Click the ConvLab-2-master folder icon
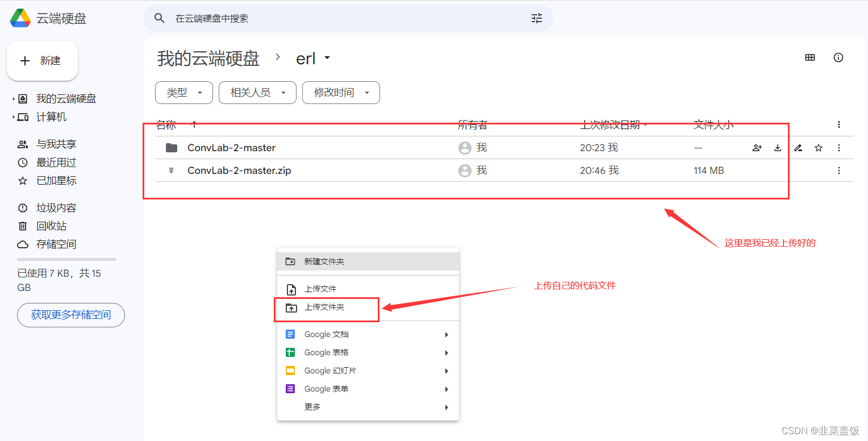The width and height of the screenshot is (868, 441). 172,148
